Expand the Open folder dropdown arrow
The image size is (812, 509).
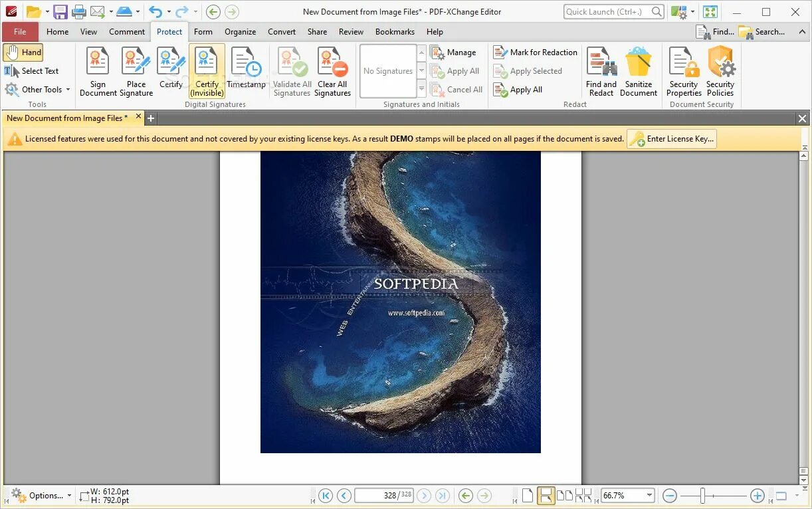(x=47, y=12)
